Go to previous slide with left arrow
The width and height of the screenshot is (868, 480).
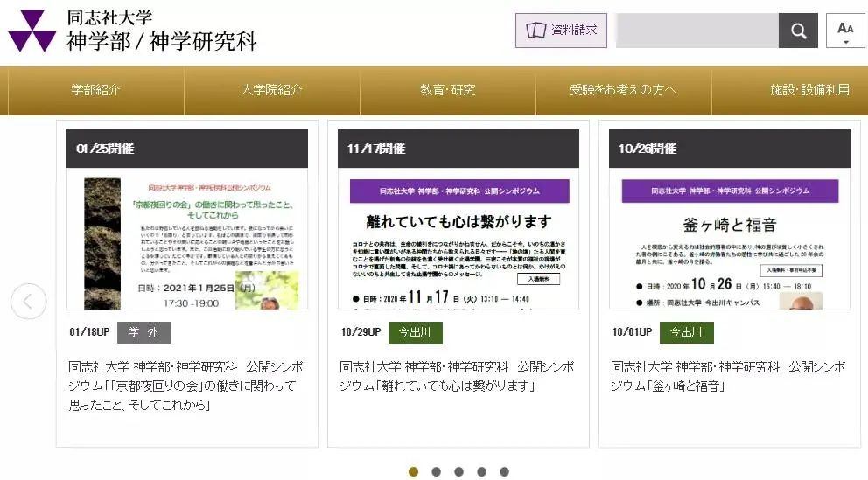click(28, 302)
